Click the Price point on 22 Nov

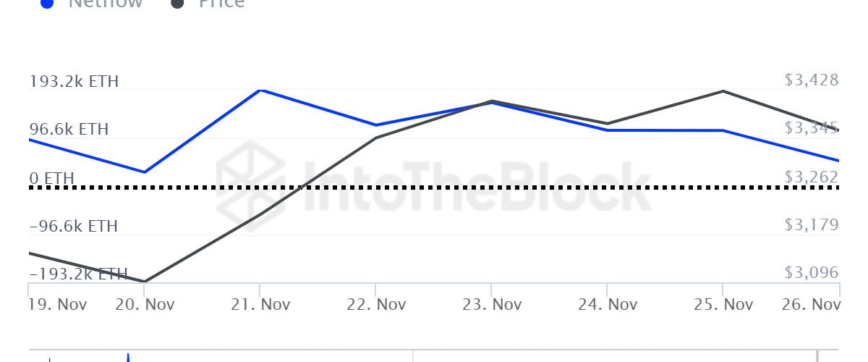376,138
